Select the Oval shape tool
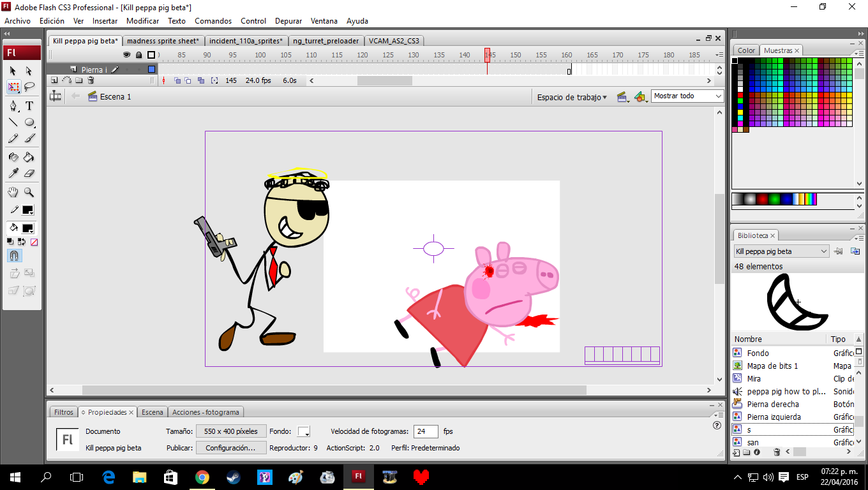Screen dimensions: 868x490 point(29,122)
